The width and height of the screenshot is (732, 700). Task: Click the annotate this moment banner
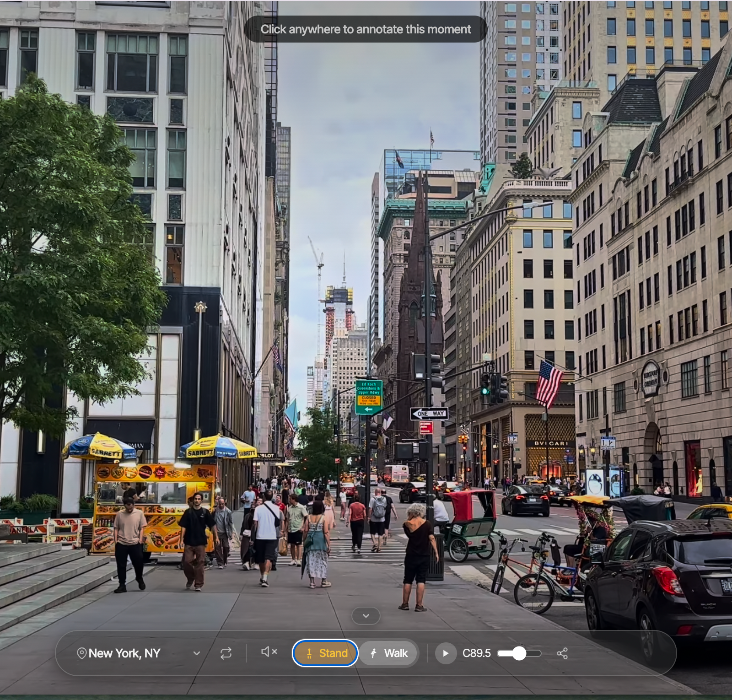366,29
